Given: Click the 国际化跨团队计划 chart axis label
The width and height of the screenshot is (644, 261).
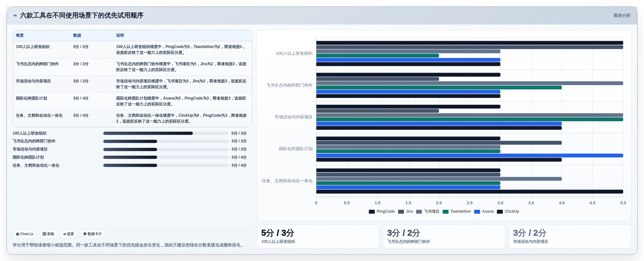Looking at the screenshot, I should 296,149.
